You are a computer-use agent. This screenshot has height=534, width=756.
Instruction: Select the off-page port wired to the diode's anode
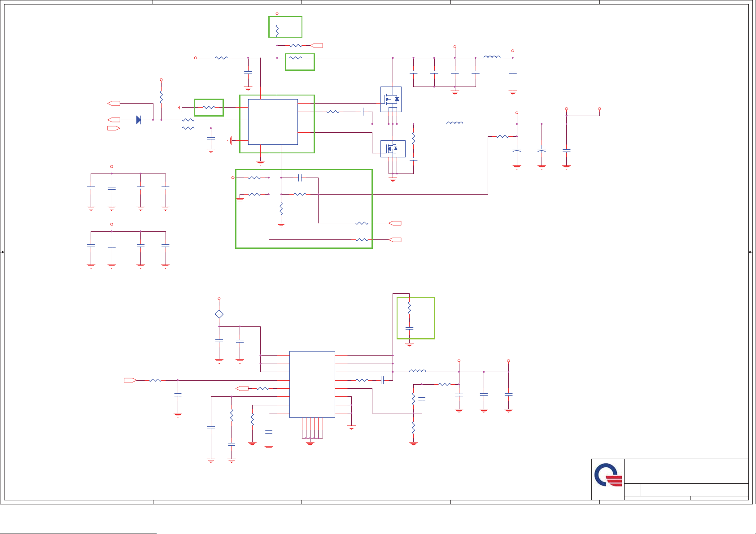pos(114,120)
